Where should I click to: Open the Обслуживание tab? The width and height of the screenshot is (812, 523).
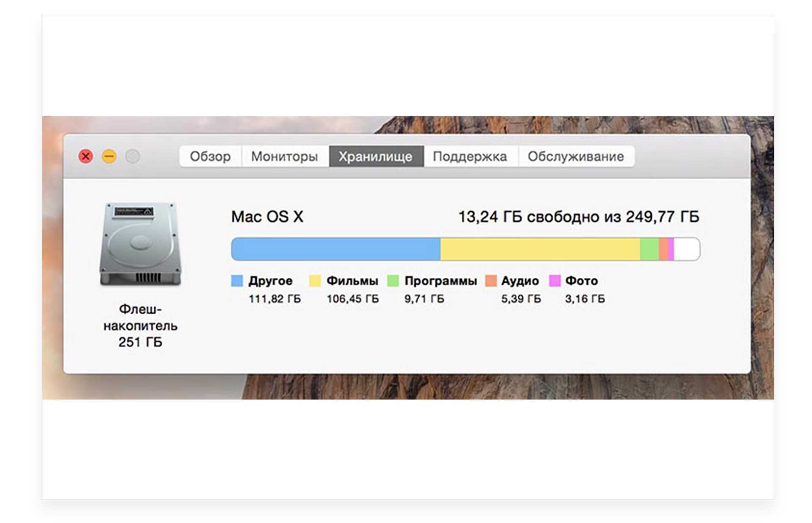[x=576, y=156]
